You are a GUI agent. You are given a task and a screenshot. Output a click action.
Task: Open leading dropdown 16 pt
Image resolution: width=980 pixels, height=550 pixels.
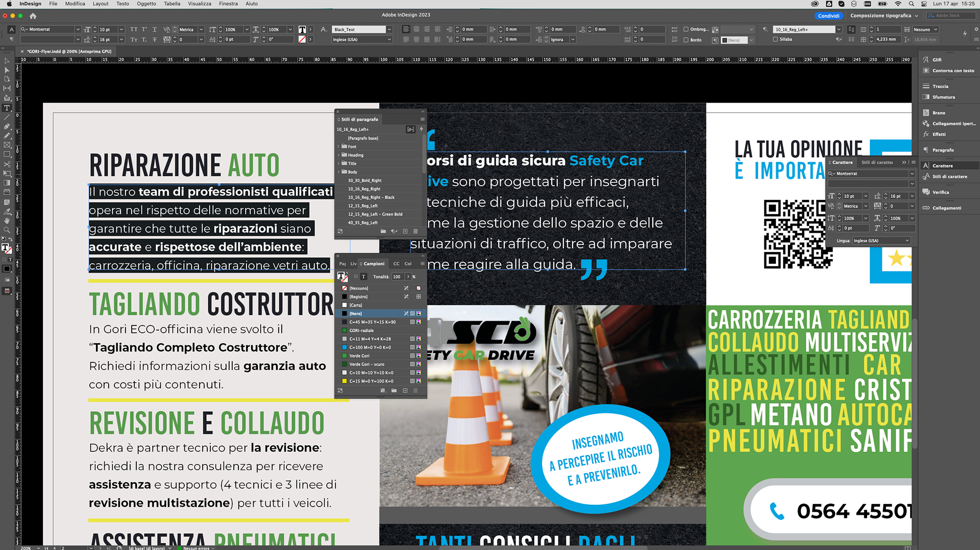coord(121,39)
